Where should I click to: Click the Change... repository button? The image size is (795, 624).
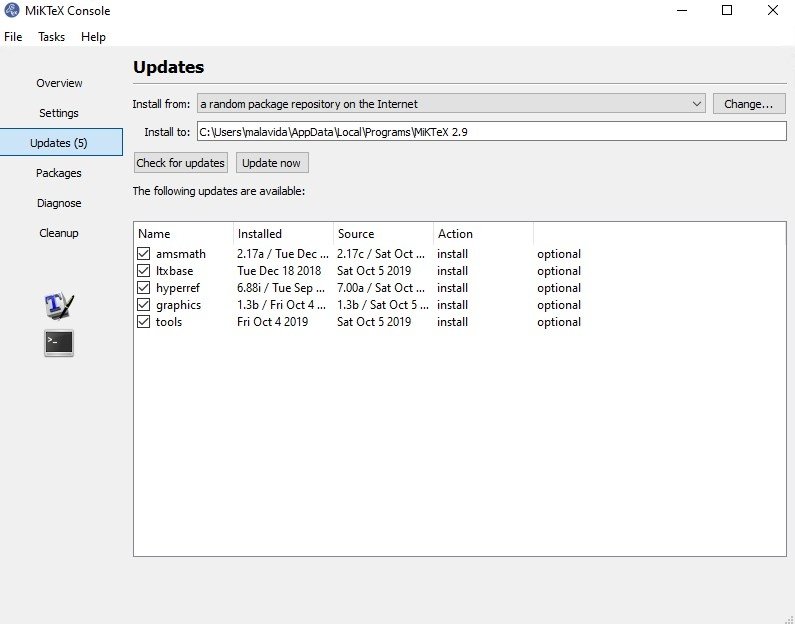pos(749,103)
